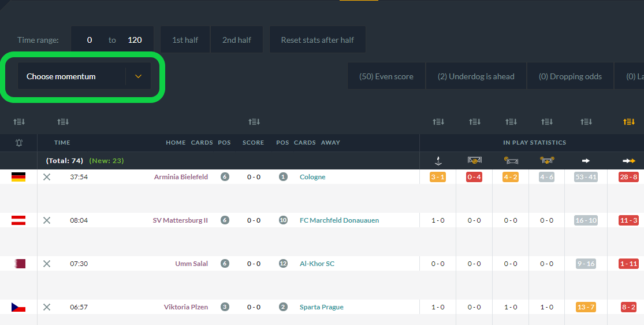Viewport: 644px width, 325px height.
Task: Apply the (0) Dropping odds filter
Action: tap(570, 76)
